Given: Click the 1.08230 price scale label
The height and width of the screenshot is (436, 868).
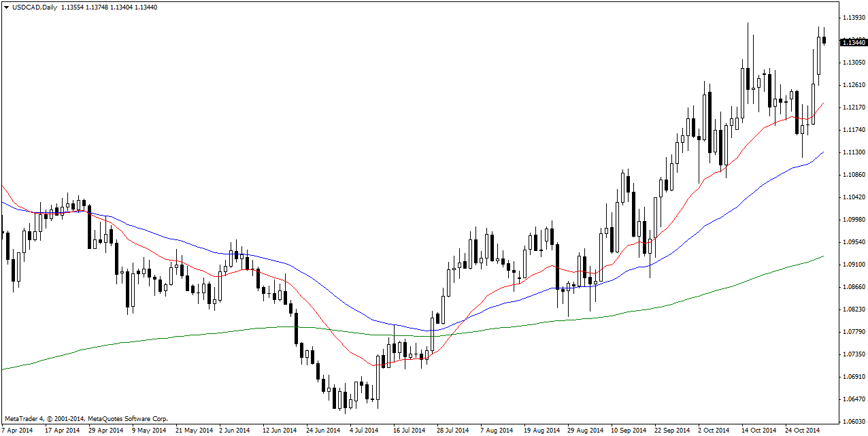Looking at the screenshot, I should coord(853,309).
